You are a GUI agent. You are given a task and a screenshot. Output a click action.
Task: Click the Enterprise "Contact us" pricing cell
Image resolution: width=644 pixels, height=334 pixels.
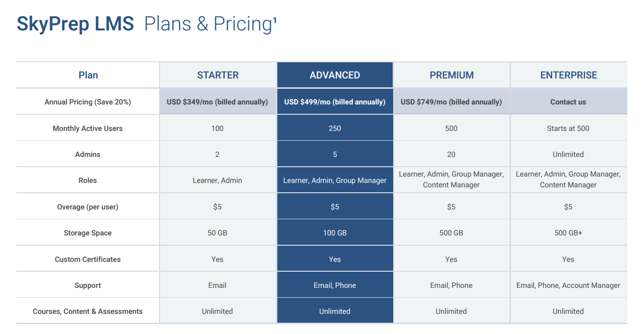point(568,102)
